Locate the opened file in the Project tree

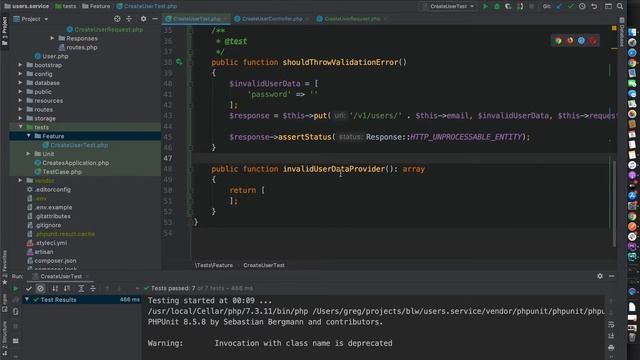pyautogui.click(x=117, y=19)
